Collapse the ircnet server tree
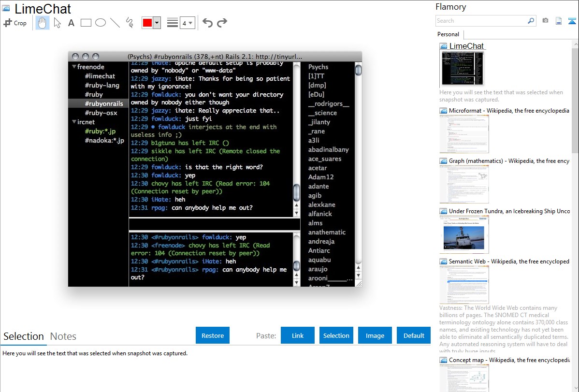Image resolution: width=579 pixels, height=392 pixels. [74, 122]
